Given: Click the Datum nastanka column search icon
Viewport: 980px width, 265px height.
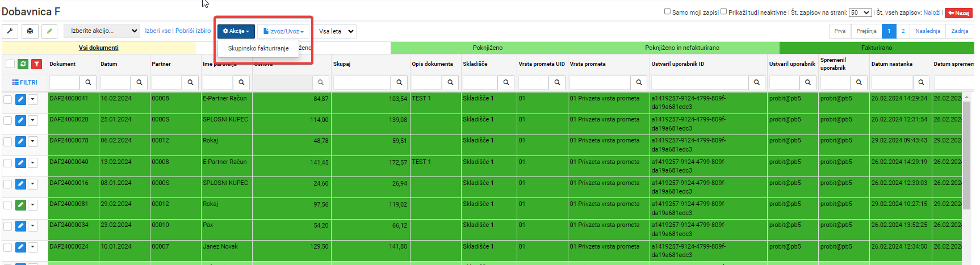Looking at the screenshot, I should point(921,82).
